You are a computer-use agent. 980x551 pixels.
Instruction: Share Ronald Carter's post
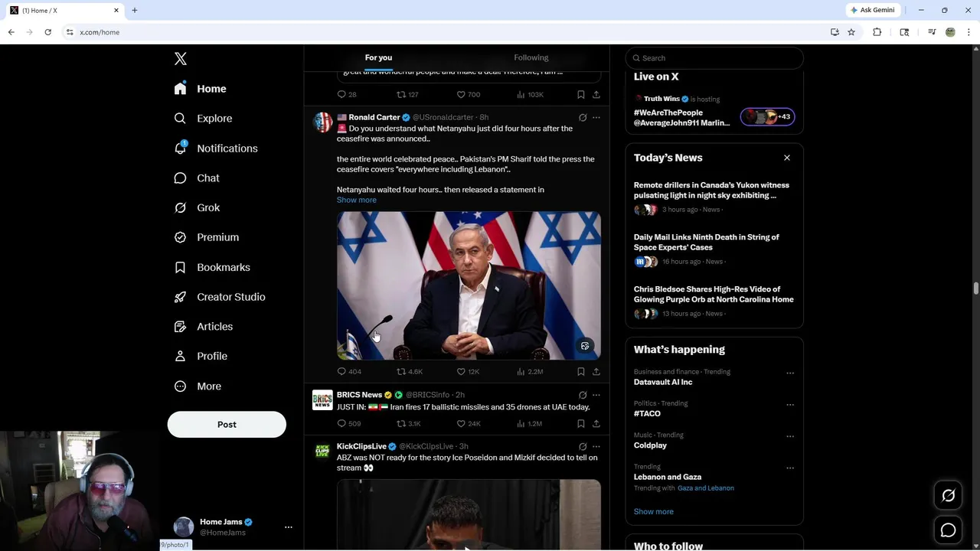[596, 372]
